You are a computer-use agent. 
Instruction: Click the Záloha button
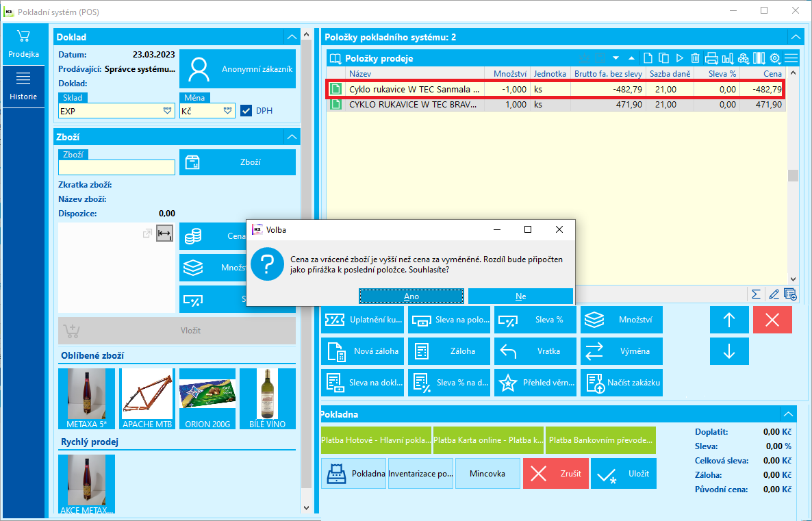(449, 351)
